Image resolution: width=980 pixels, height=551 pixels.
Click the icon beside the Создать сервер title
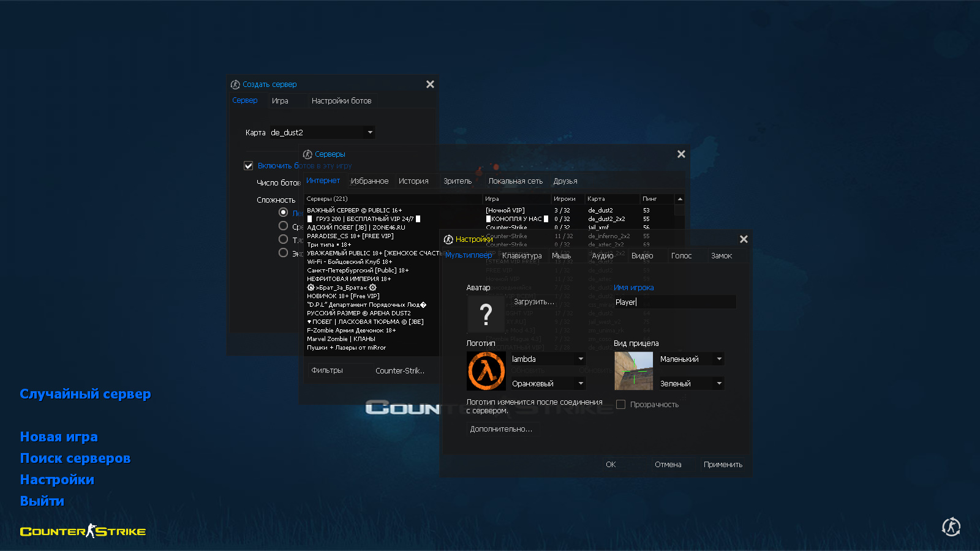[x=235, y=84]
